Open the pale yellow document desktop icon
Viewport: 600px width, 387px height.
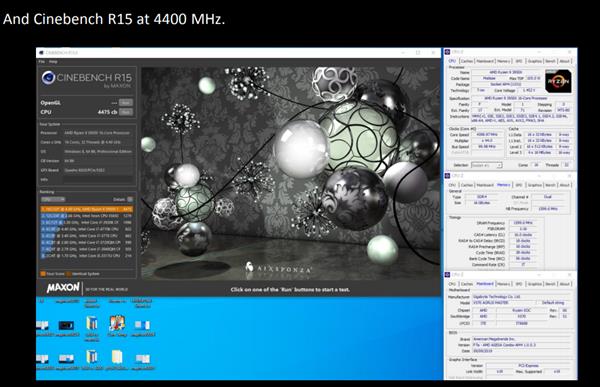[117, 357]
